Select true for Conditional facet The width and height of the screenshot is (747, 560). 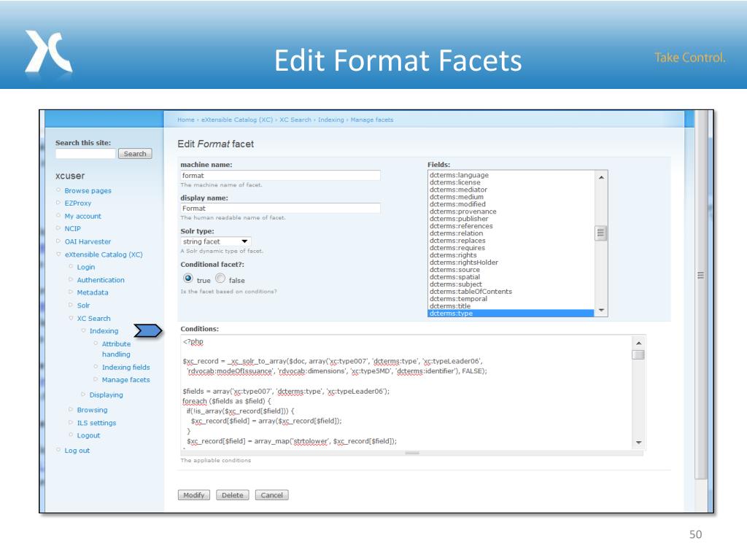(188, 278)
